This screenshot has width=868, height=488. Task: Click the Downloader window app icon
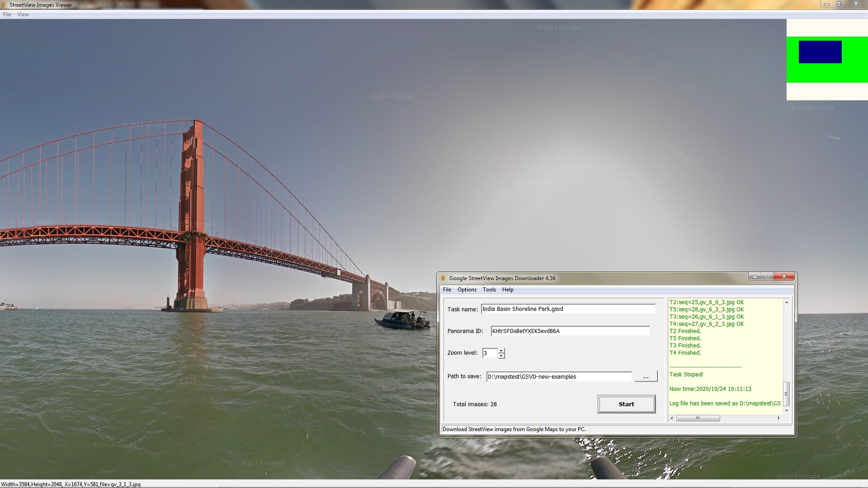point(443,278)
